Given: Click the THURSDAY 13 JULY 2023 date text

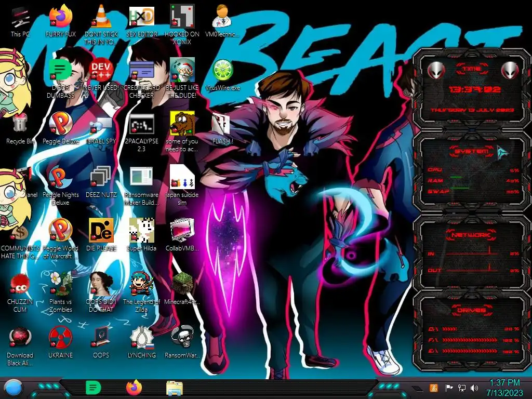Looking at the screenshot, I should coord(472,110).
